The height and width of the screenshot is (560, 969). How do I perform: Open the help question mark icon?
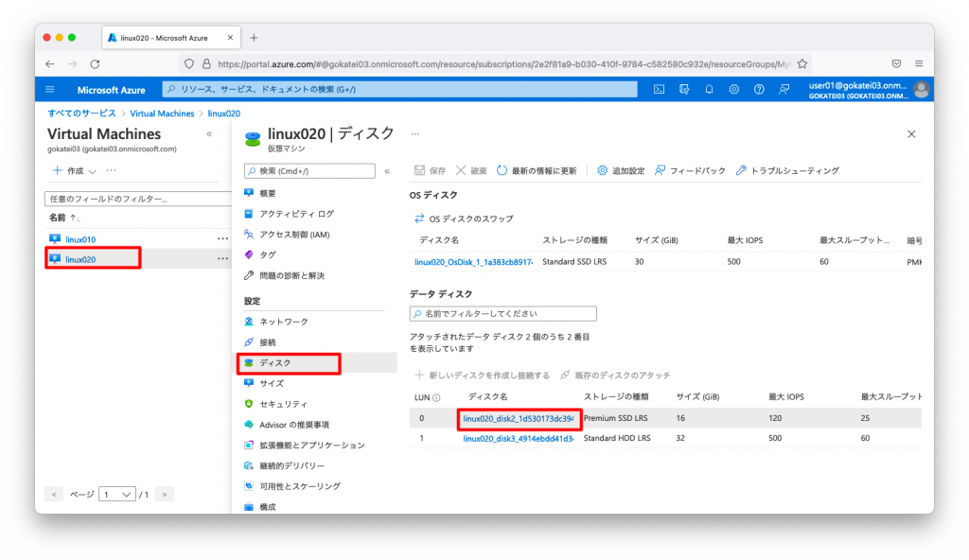pos(759,90)
